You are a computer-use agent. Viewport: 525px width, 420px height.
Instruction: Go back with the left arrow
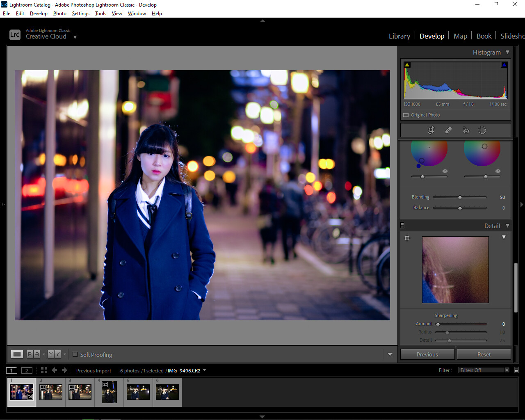54,370
